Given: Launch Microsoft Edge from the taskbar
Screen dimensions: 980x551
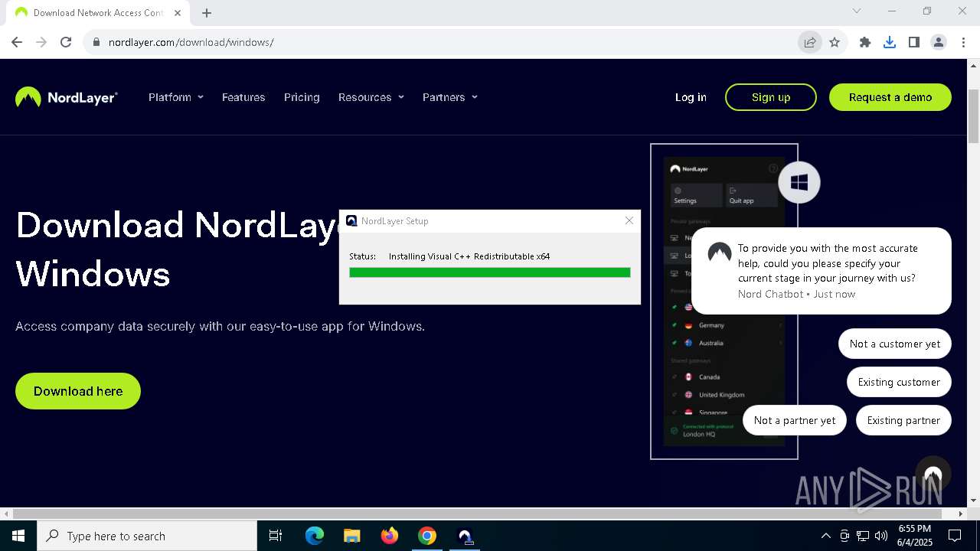Looking at the screenshot, I should (315, 536).
